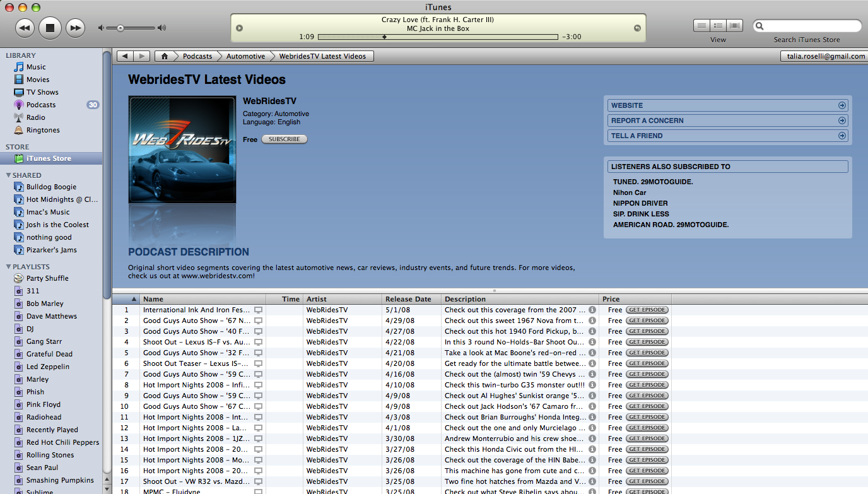Image resolution: width=868 pixels, height=494 pixels.
Task: Sort episodes by the Artist column
Action: (343, 299)
